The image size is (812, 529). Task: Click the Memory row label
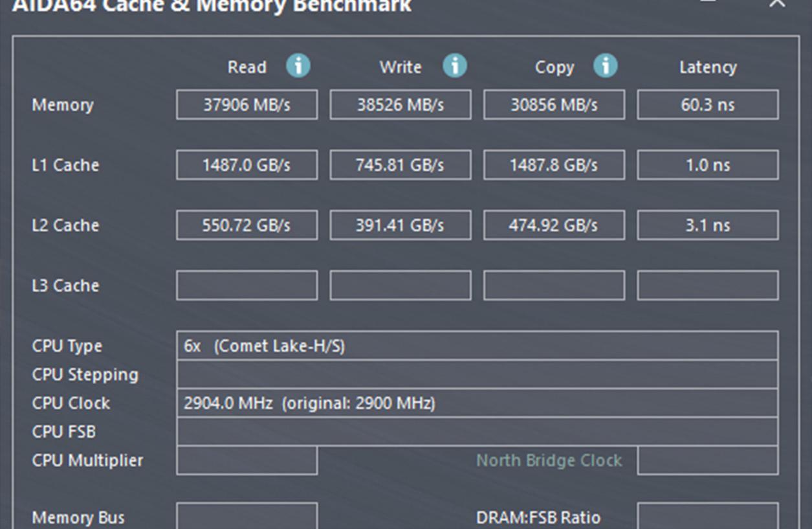[x=63, y=105]
